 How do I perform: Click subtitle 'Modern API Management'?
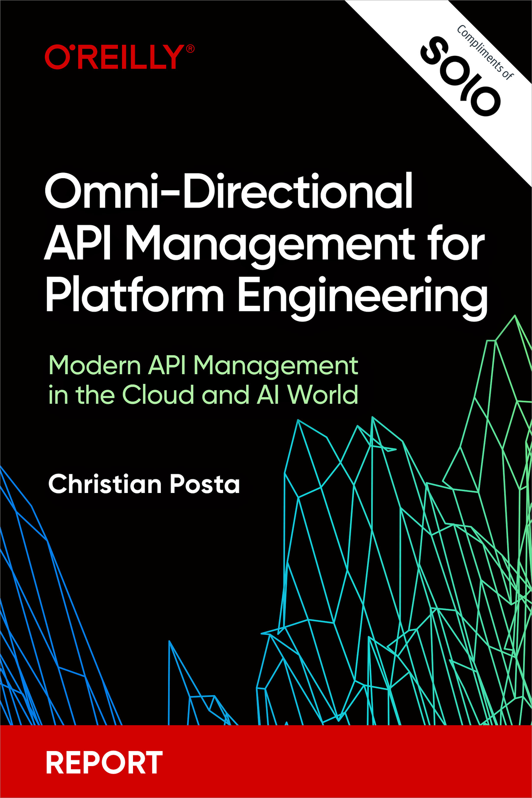(203, 368)
